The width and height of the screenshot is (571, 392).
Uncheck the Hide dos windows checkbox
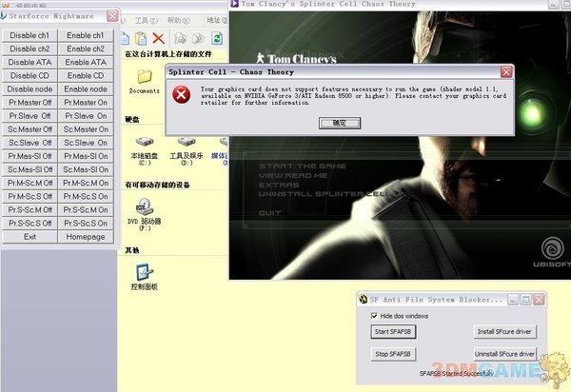[373, 315]
